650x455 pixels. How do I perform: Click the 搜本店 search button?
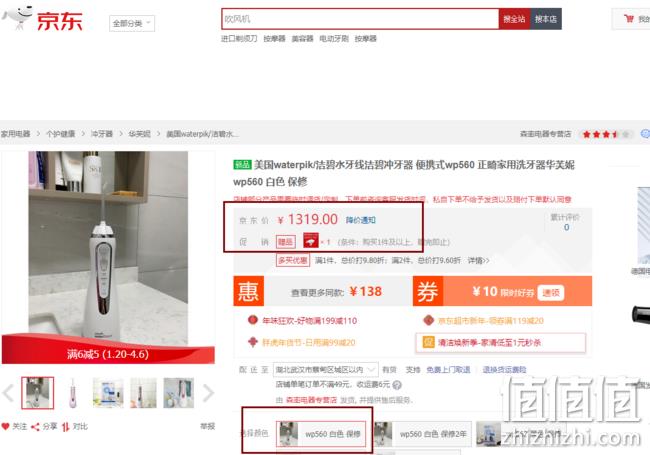point(546,19)
